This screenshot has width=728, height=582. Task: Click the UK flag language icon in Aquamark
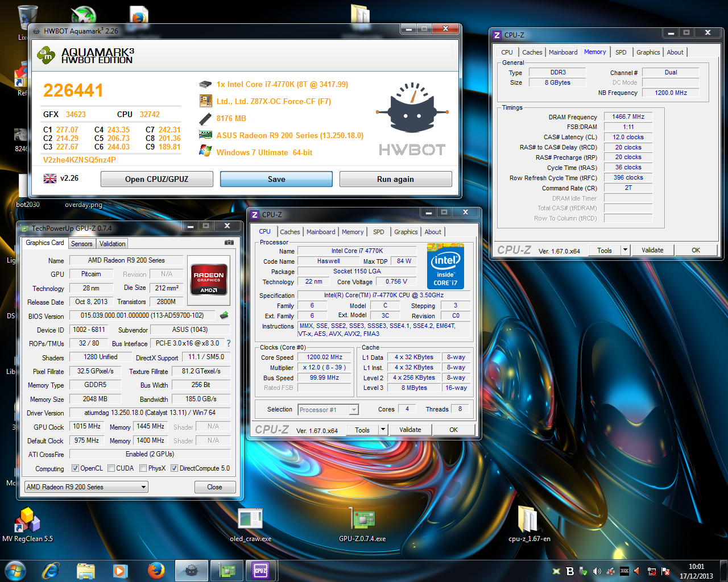pos(50,178)
